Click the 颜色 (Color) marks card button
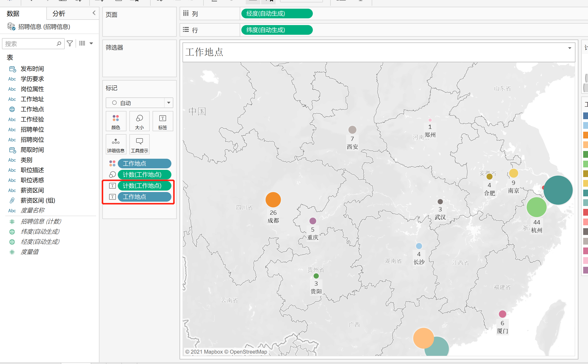 116,121
